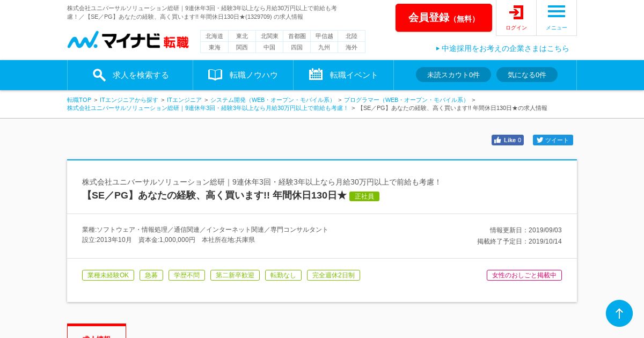Click the 業種未経験OK tag
The image size is (644, 338).
coord(108,275)
